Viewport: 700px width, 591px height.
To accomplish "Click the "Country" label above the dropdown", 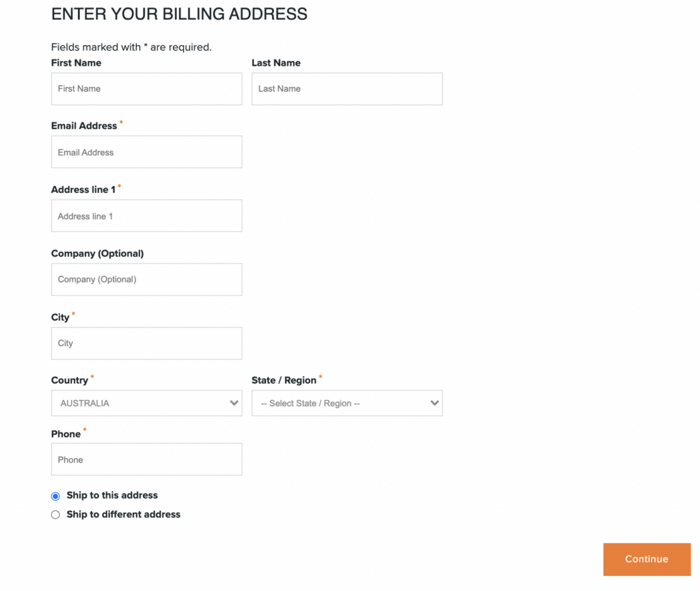I will pos(70,380).
